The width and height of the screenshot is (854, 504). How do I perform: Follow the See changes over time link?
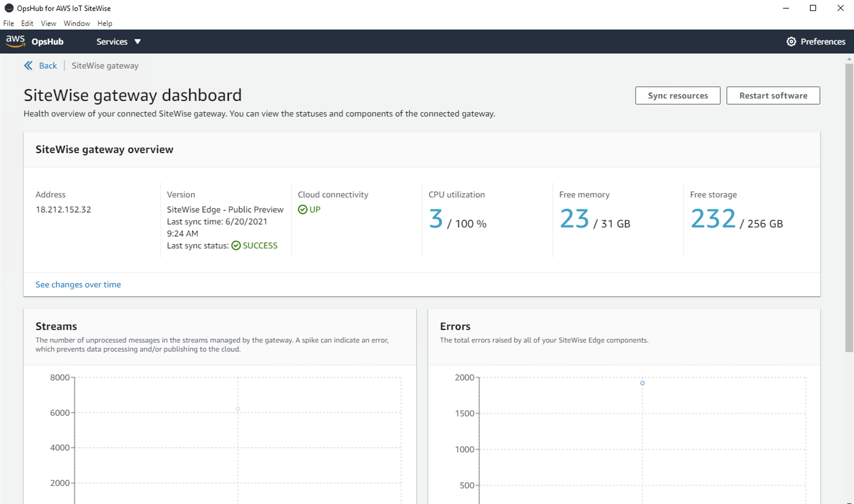tap(78, 285)
